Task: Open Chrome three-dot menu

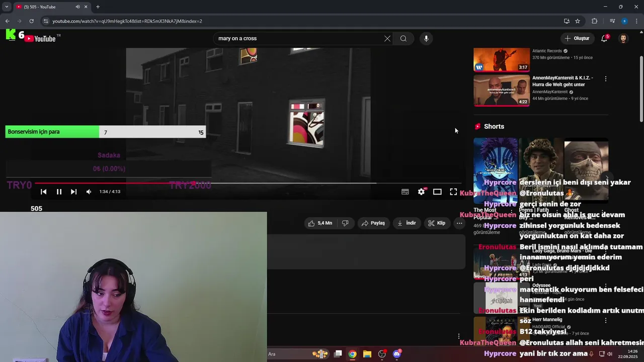Action: [637, 21]
